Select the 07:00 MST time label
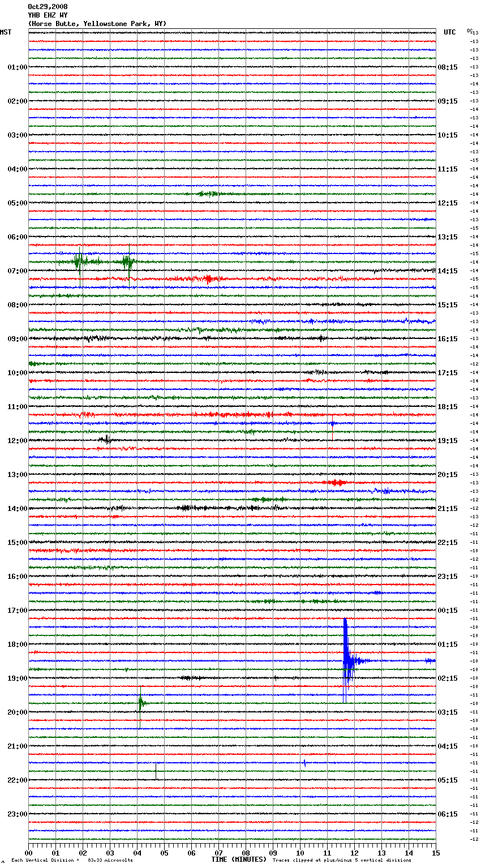This screenshot has height=868, width=481. [18, 271]
